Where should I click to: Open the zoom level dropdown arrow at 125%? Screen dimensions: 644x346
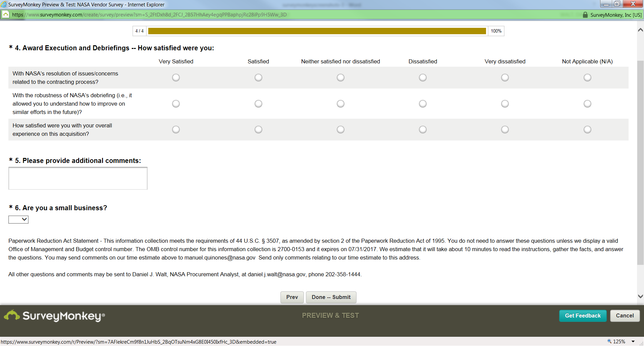[633, 342]
